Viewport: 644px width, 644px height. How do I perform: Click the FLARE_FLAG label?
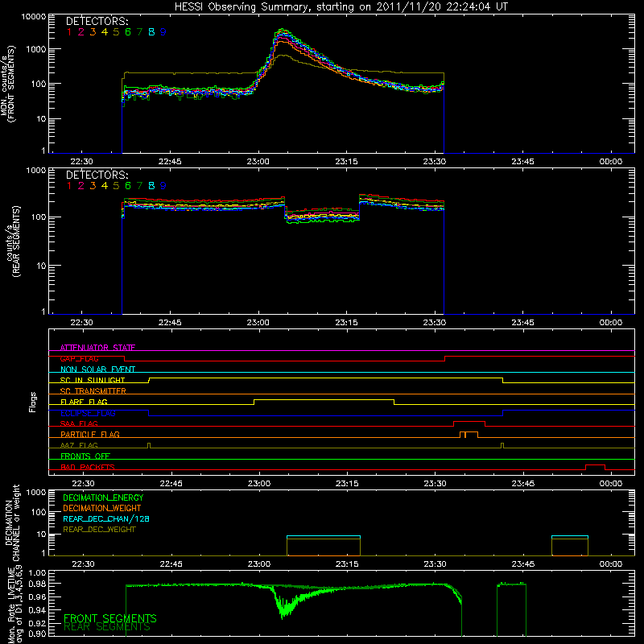[x=84, y=402]
